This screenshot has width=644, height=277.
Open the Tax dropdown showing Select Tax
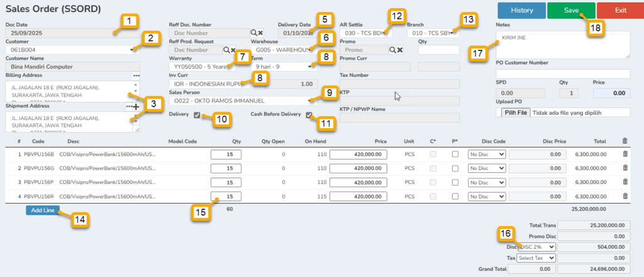coord(535,258)
